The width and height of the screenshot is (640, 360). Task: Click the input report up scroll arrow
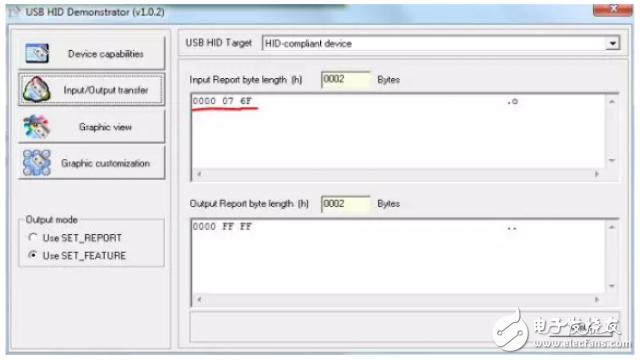[611, 102]
